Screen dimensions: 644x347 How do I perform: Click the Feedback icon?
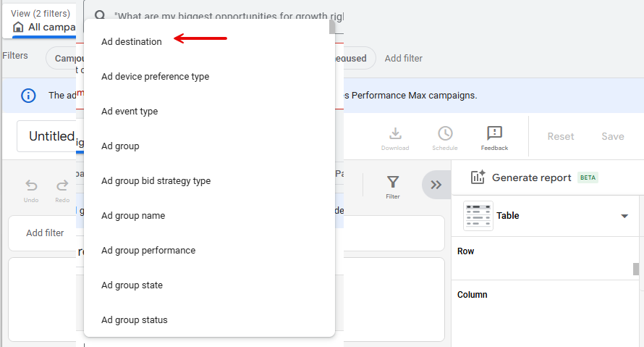[494, 134]
